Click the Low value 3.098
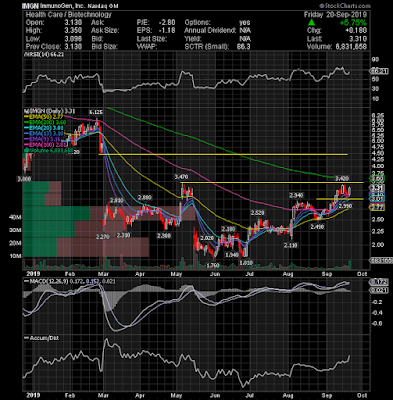The image size is (393, 400). tap(72, 39)
